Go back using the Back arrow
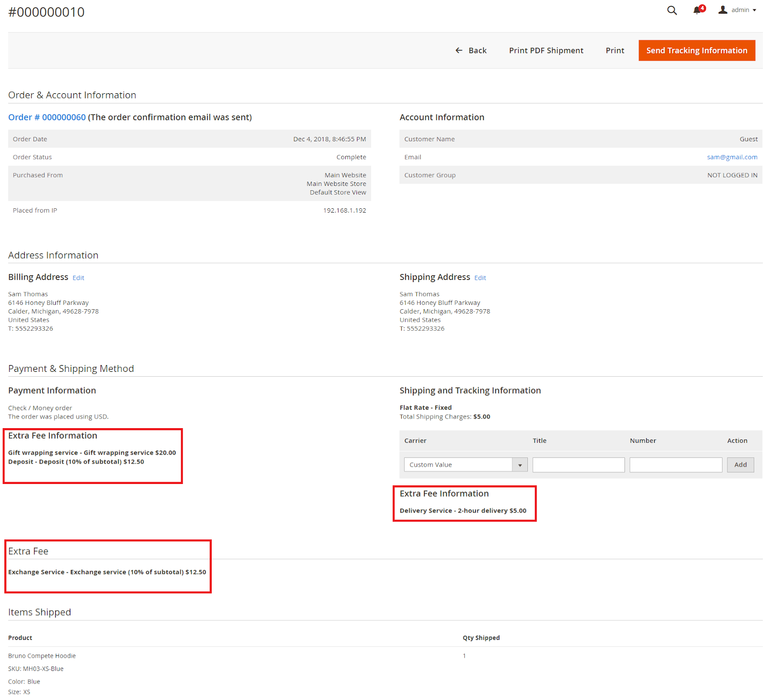Screen dimensions: 777x700 coord(471,50)
